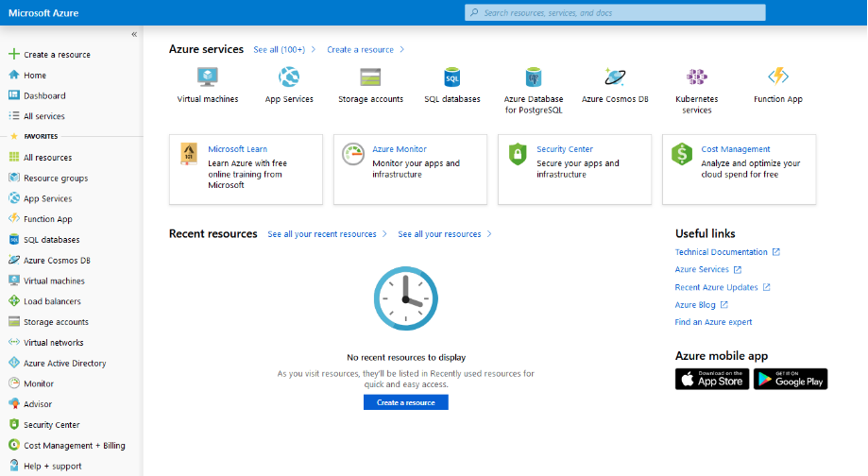
Task: Open Find an Azure expert link
Action: pos(713,322)
